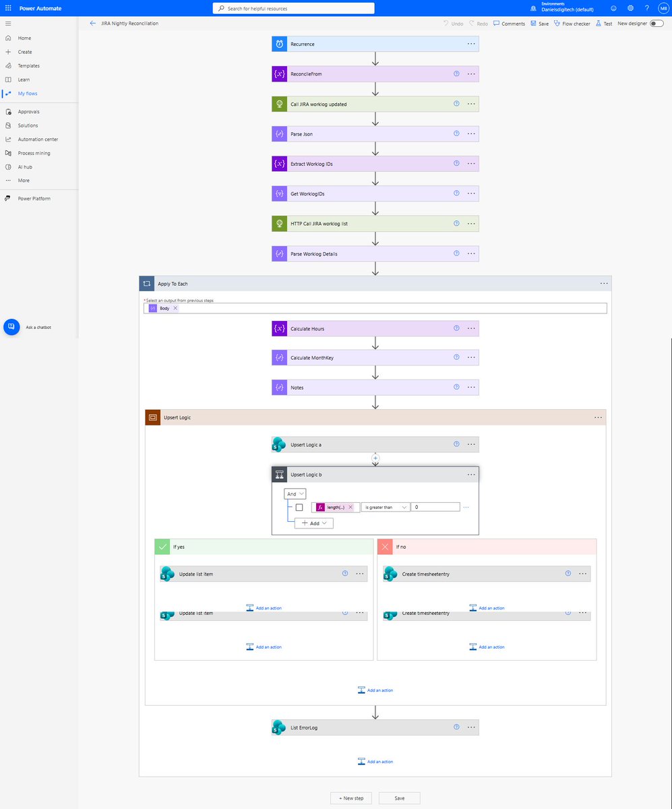Open the Recurrence step ellipsis menu
This screenshot has height=809, width=672.
pos(471,44)
